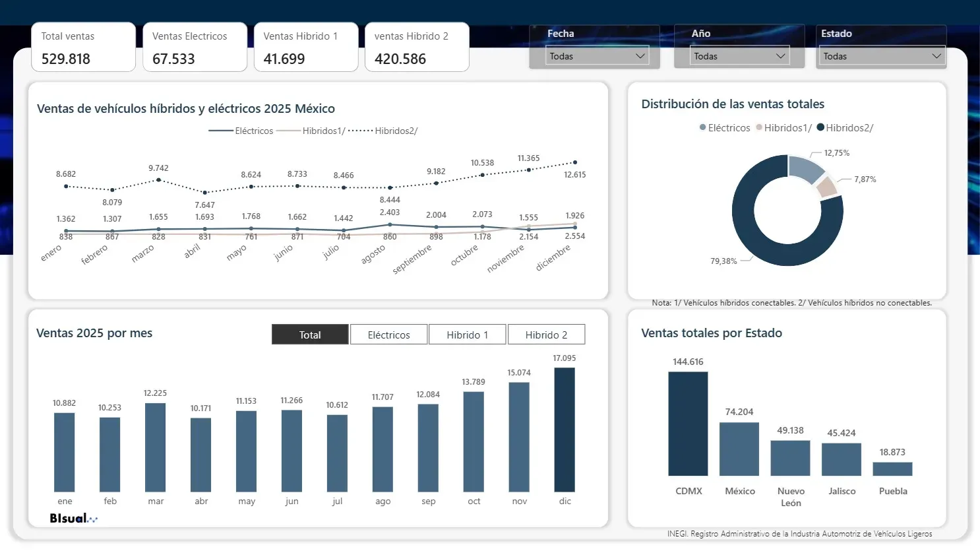Switch to the Eléctricos tab in Ventas 2025

coord(388,334)
